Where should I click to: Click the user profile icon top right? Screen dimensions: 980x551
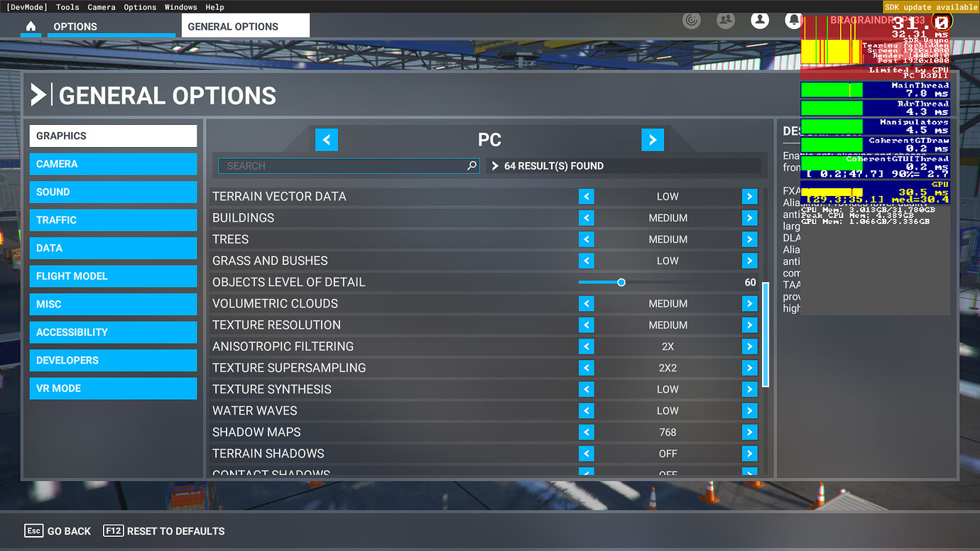759,21
